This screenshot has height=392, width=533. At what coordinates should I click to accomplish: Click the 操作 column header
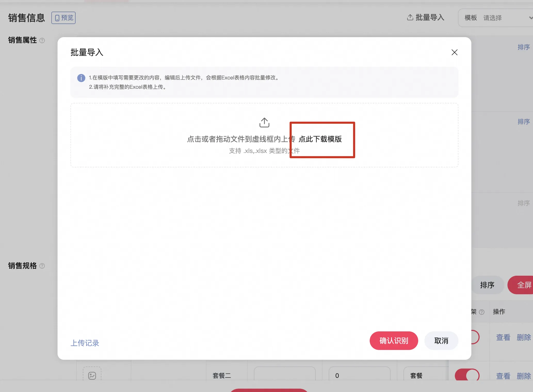(499, 312)
